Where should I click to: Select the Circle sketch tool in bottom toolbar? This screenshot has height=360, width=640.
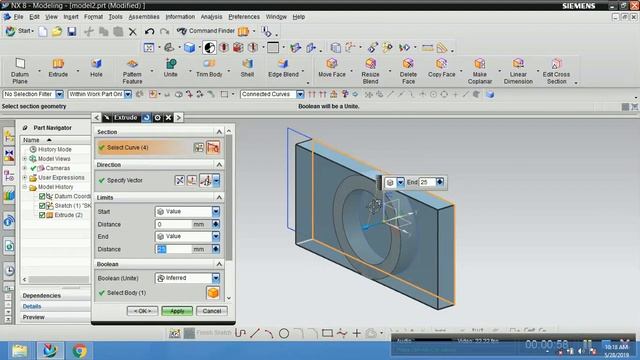coord(284,333)
